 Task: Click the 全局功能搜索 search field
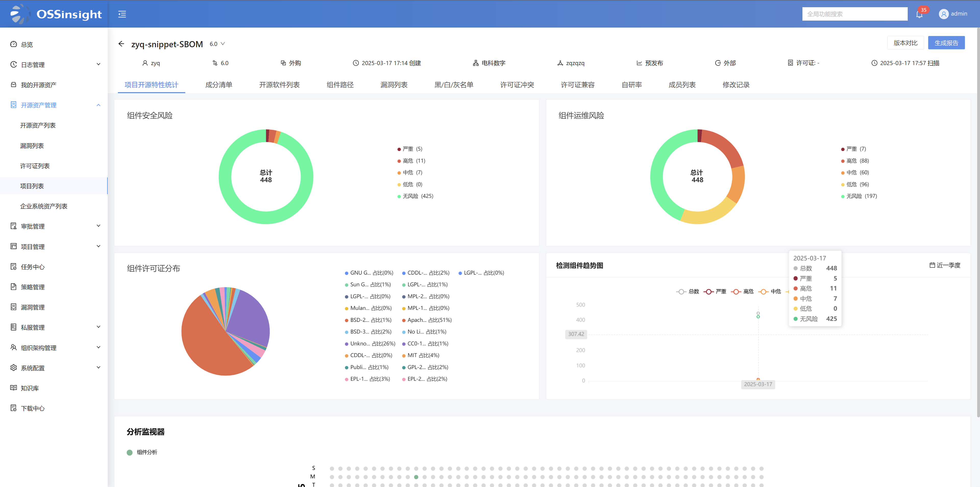(x=854, y=14)
